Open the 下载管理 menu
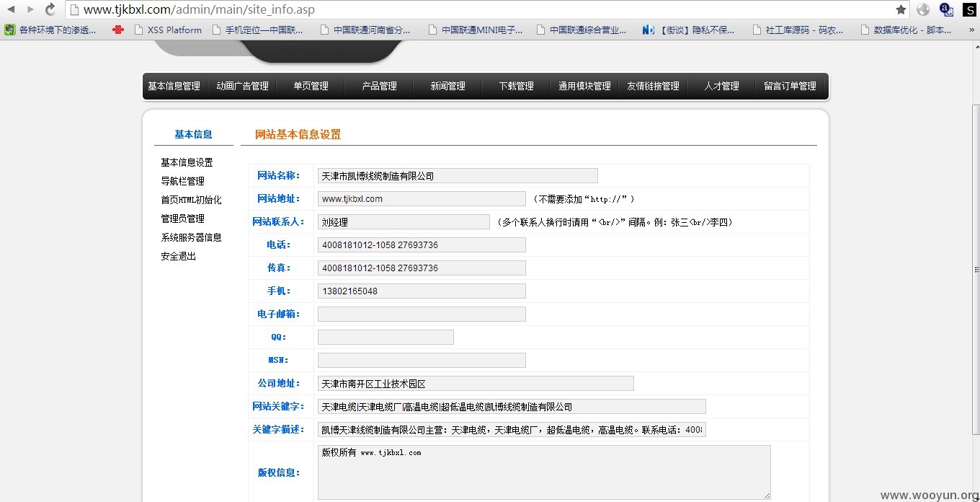The image size is (980, 502). (516, 86)
